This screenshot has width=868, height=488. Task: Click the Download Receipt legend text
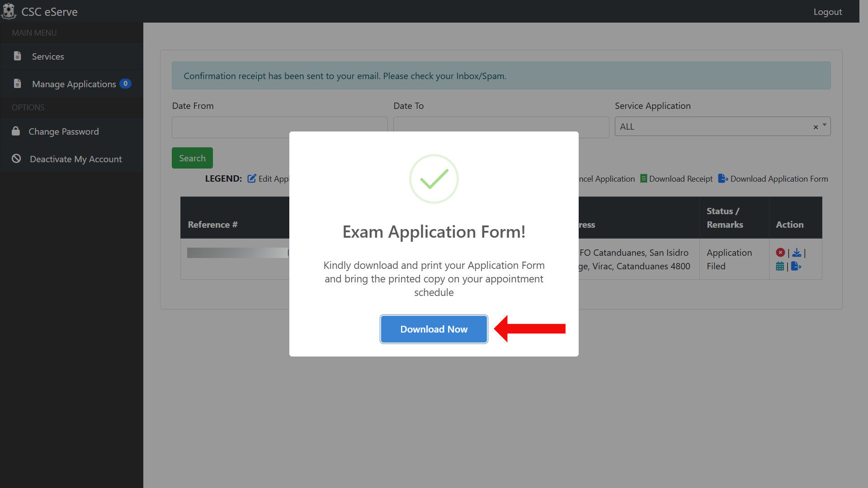(681, 179)
